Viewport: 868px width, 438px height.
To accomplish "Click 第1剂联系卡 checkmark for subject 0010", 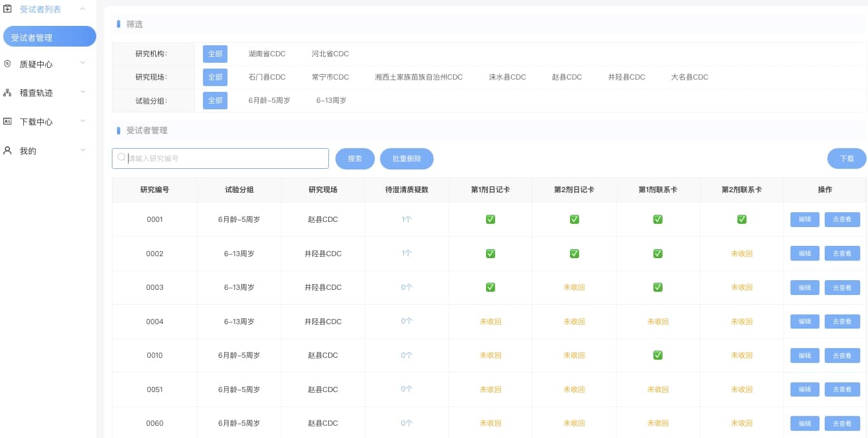I will click(x=658, y=355).
